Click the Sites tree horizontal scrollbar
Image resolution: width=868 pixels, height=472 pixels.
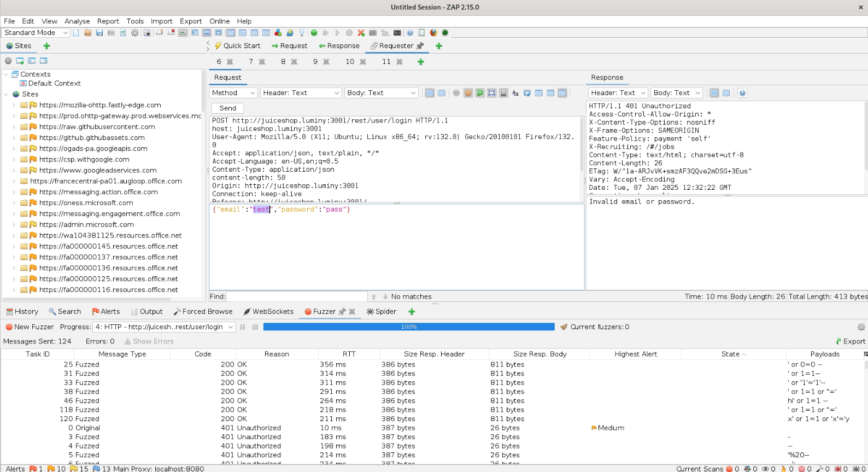pyautogui.click(x=87, y=299)
